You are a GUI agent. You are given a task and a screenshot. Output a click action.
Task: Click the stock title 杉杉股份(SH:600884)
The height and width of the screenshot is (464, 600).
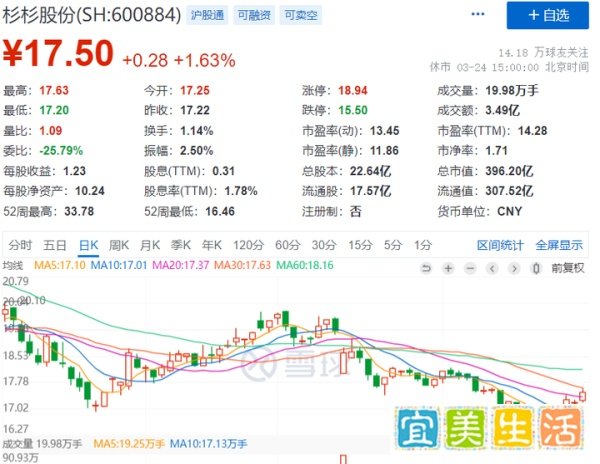pyautogui.click(x=92, y=15)
